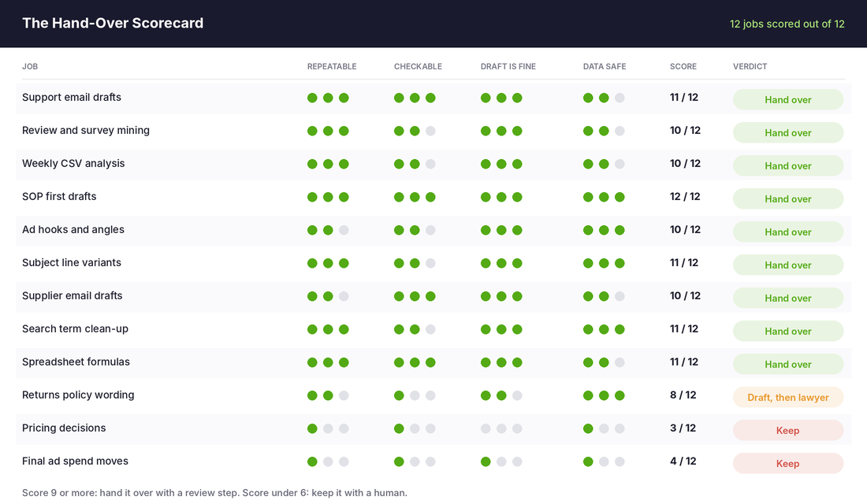Click the Hand over verdict for Spreadsheet formulas
This screenshot has height=504, width=867.
788,364
